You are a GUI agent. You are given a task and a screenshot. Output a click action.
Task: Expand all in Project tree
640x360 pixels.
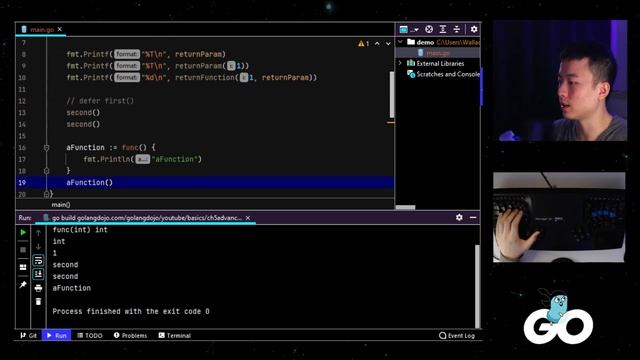pos(443,29)
